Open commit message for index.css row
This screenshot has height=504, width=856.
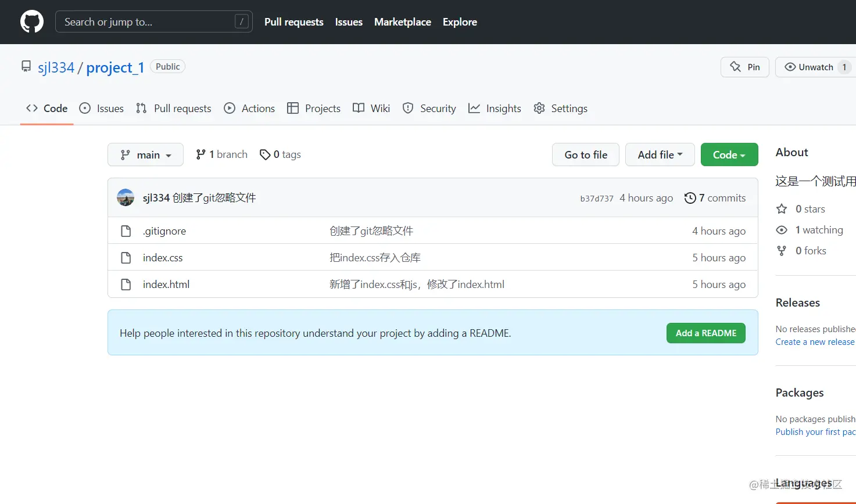(375, 258)
